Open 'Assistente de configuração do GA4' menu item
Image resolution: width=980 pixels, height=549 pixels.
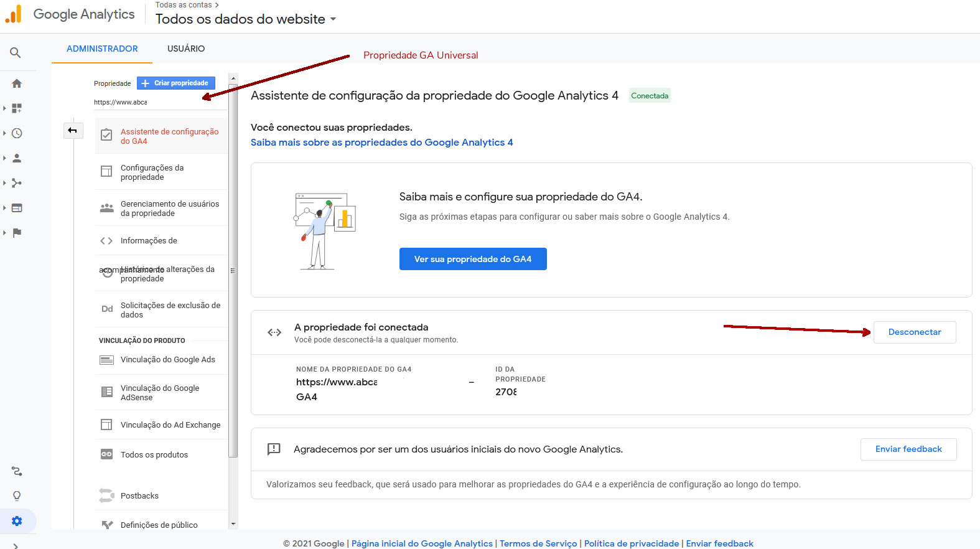pyautogui.click(x=162, y=136)
